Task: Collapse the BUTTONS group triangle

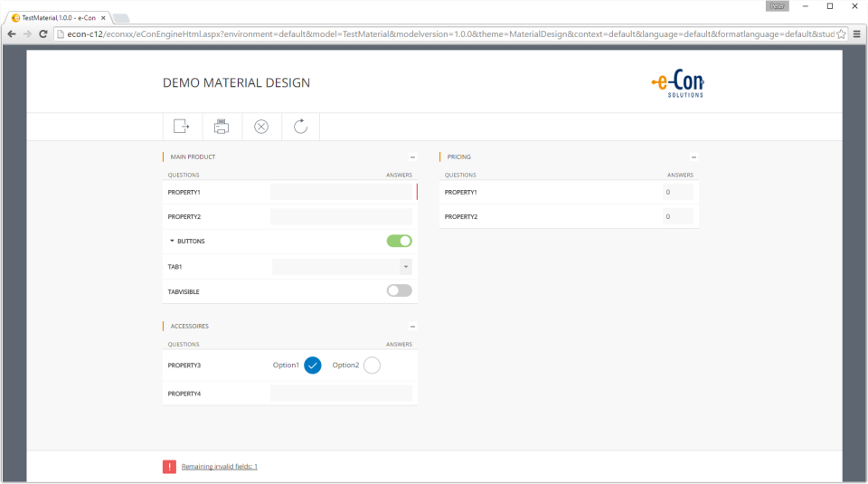Action: pyautogui.click(x=172, y=241)
